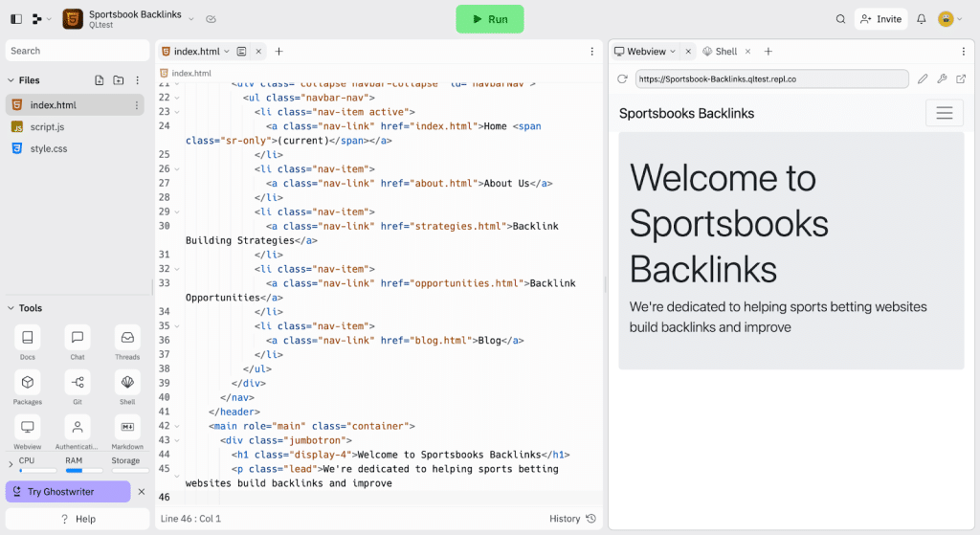Click the new file icon in Files
980x535 pixels.
tap(100, 80)
